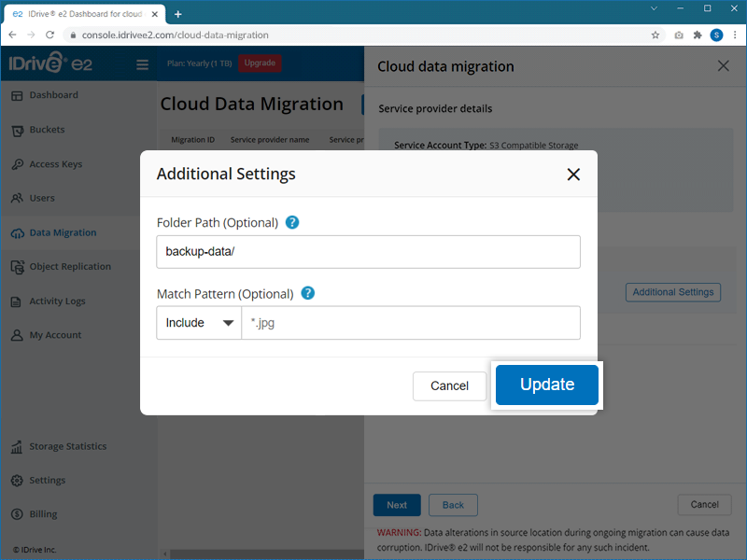This screenshot has width=747, height=560.
Task: Open a new browser tab
Action: coord(178,13)
